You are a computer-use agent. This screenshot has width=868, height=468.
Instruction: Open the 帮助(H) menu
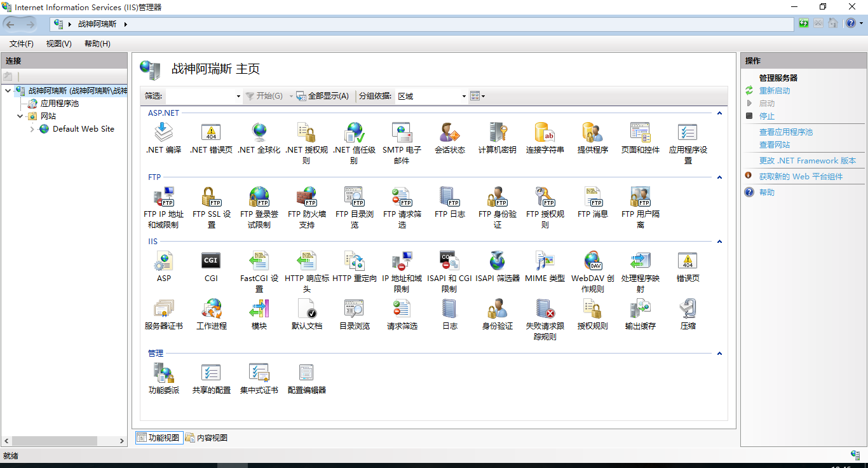click(97, 44)
